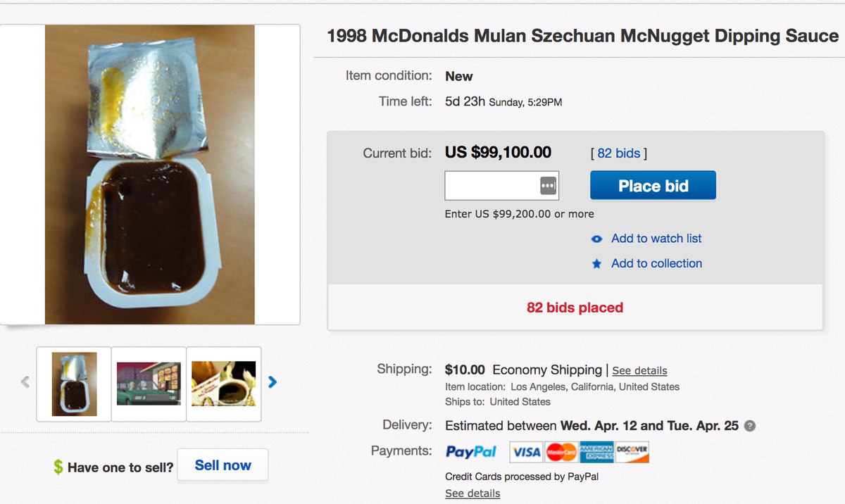Click the delivery estimate help question mark icon
Image resolution: width=845 pixels, height=504 pixels.
coord(750,426)
